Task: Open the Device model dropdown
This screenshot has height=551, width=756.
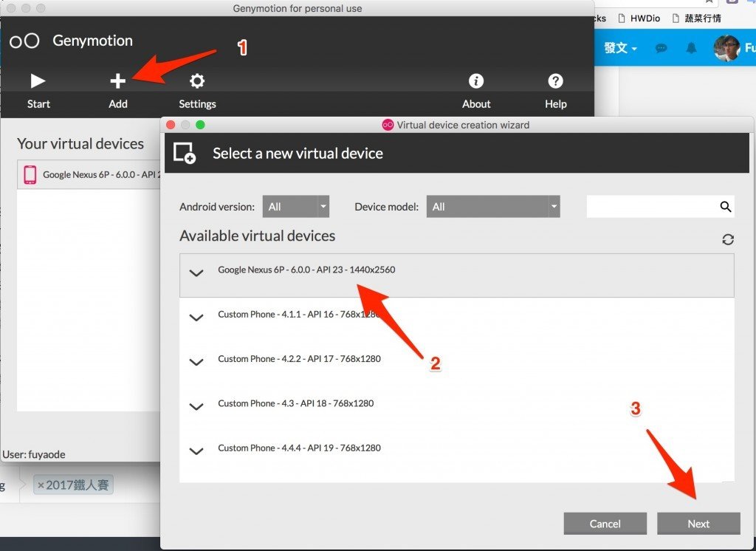Action: [493, 207]
